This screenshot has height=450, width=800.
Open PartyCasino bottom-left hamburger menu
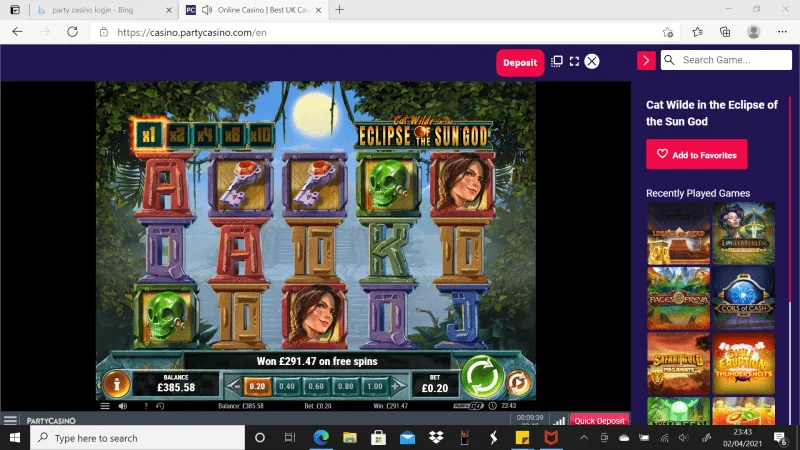coord(10,420)
